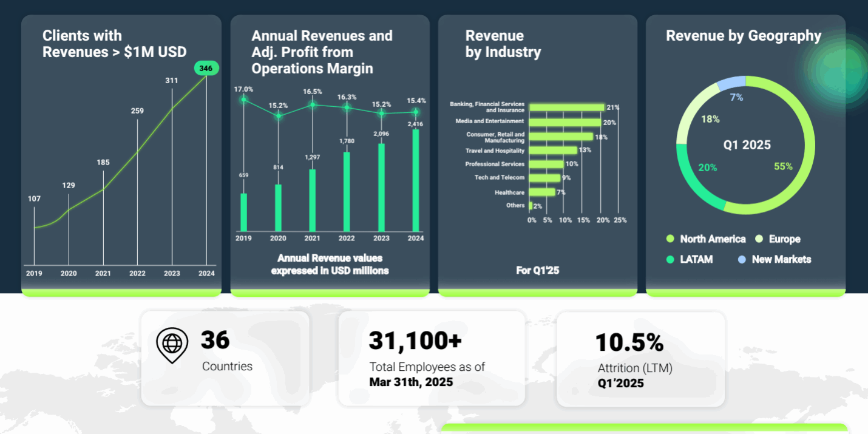
Task: Click the 2024 margin data point marker
Action: click(416, 112)
